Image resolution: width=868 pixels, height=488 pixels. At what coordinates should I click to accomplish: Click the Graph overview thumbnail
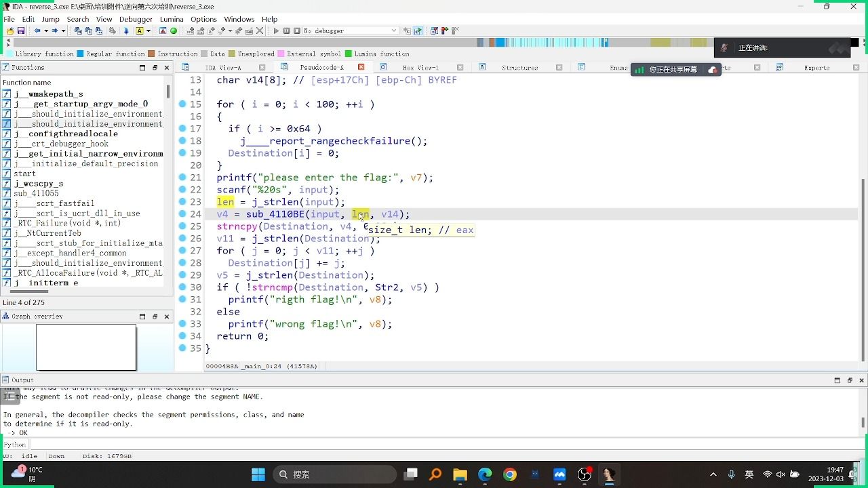pyautogui.click(x=86, y=348)
